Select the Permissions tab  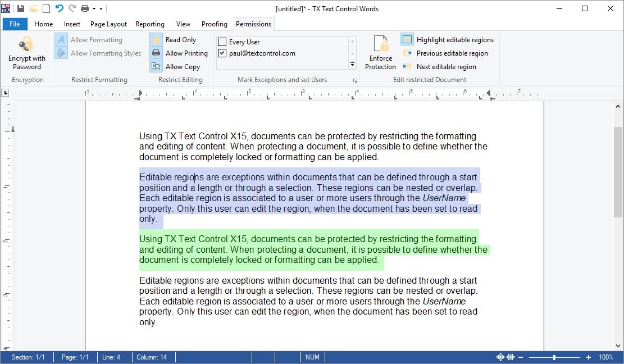point(253,24)
